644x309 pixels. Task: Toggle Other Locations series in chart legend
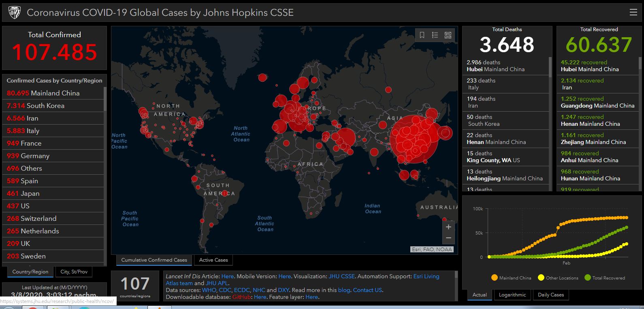(558, 278)
